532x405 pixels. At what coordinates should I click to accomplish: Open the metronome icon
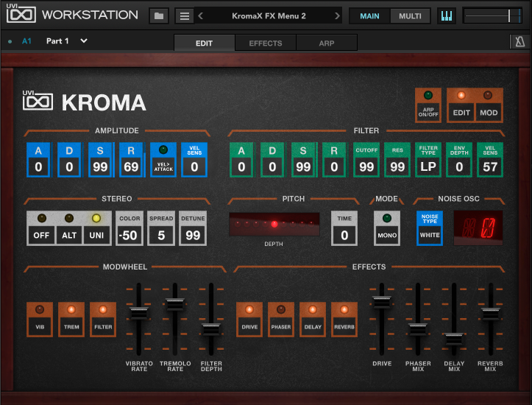(519, 42)
